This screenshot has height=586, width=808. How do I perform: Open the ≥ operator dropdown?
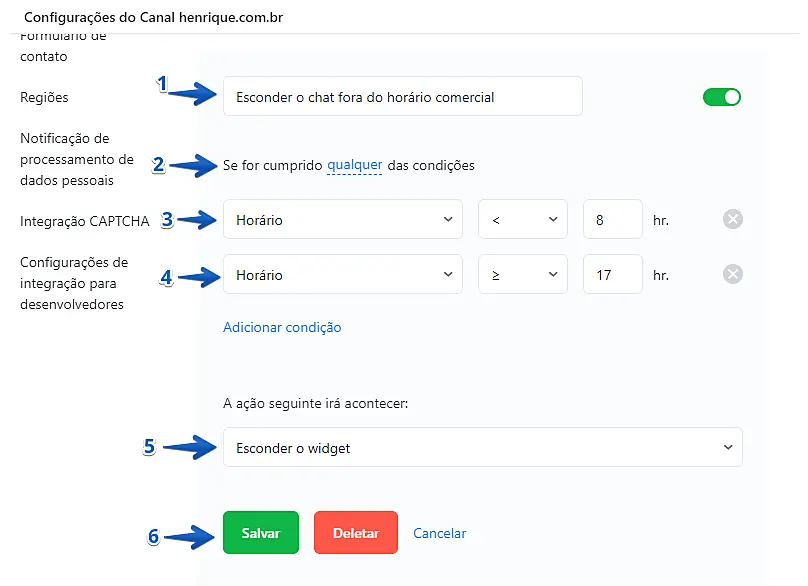522,275
